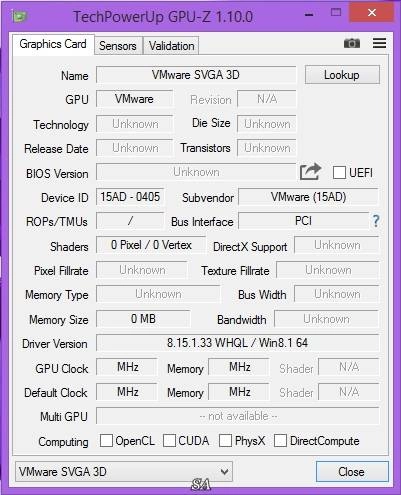Select the GPU field reading VMware

click(x=134, y=99)
